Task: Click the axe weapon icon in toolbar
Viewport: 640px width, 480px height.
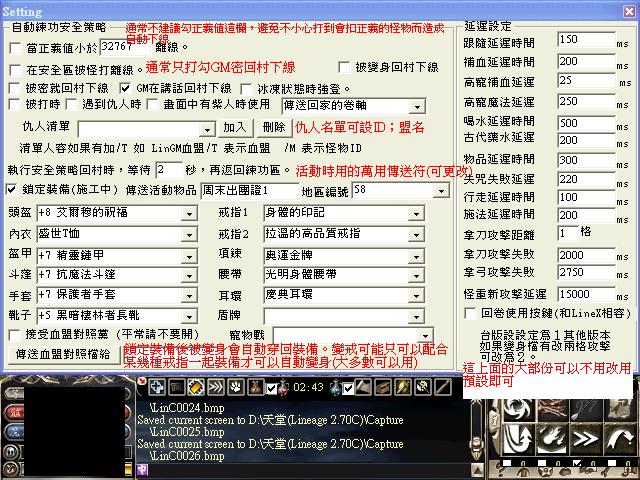Action: (x=363, y=387)
